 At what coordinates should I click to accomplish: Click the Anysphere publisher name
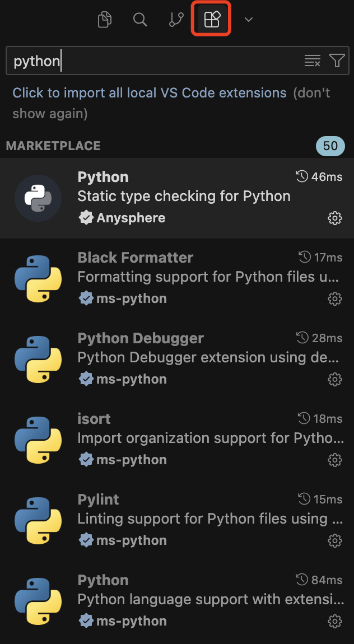[131, 218]
